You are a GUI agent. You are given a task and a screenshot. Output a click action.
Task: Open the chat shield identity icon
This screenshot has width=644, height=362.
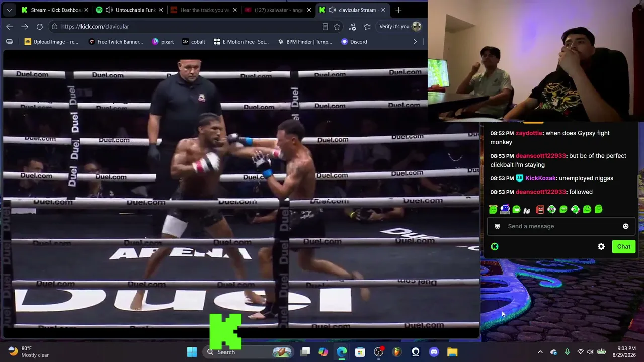pos(498,226)
